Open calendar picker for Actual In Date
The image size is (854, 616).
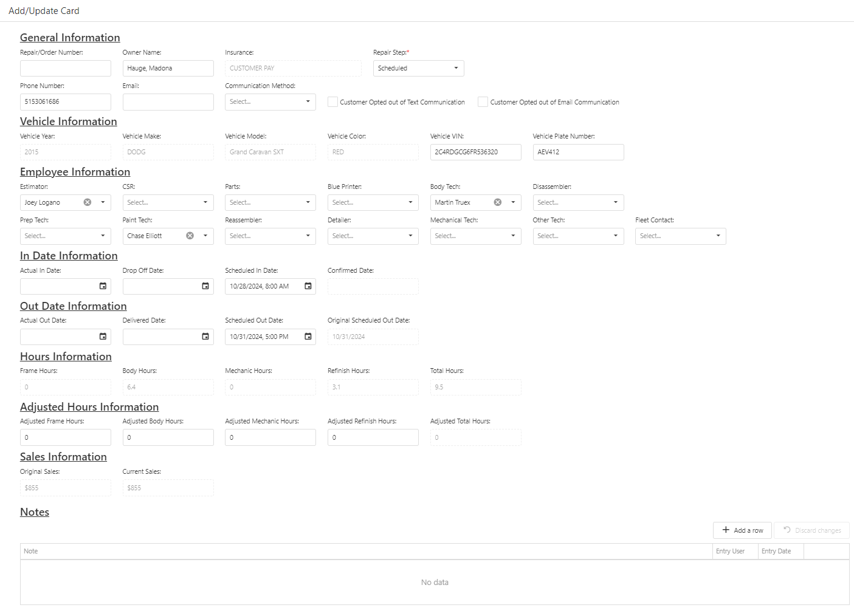103,286
